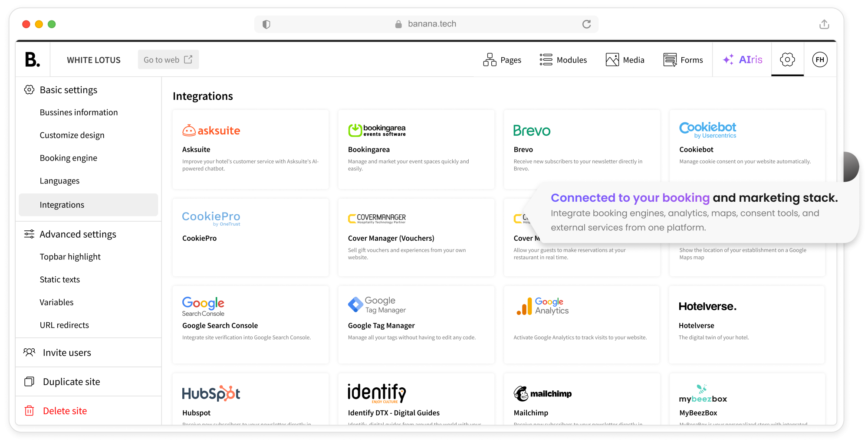Click the Advanced settings sliders icon
This screenshot has width=868, height=442.
[x=29, y=234]
